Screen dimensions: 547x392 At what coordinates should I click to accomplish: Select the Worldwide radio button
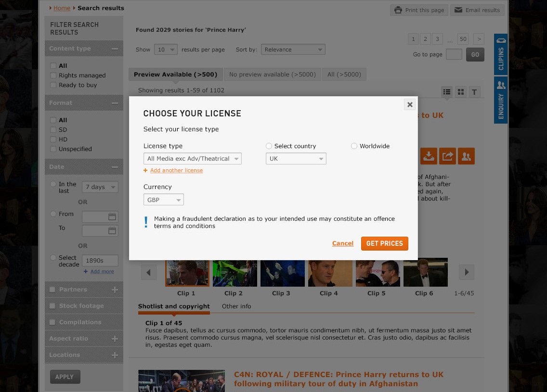(354, 146)
